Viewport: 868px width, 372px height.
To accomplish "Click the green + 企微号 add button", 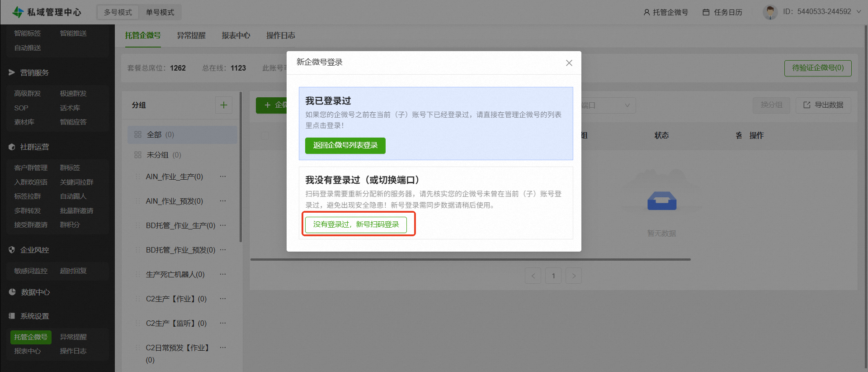I will pos(271,105).
